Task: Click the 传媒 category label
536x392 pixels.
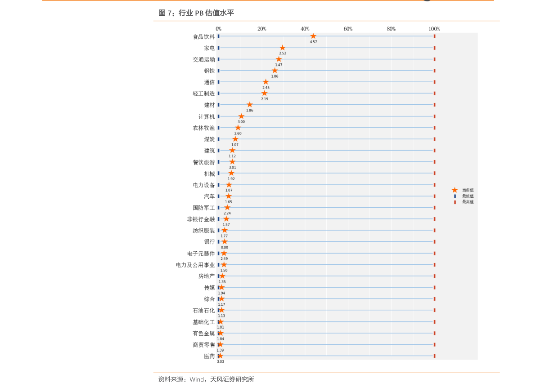Action: click(x=209, y=288)
